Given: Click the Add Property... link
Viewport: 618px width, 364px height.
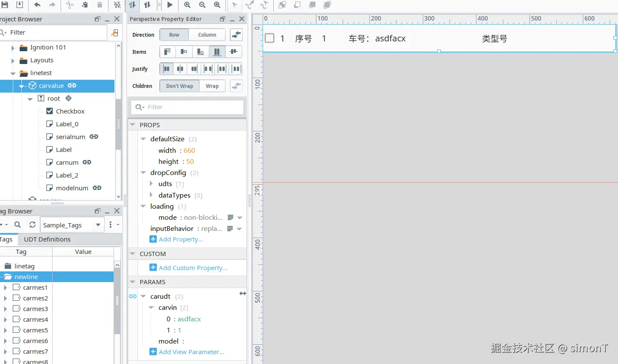Looking at the screenshot, I should pos(181,239).
